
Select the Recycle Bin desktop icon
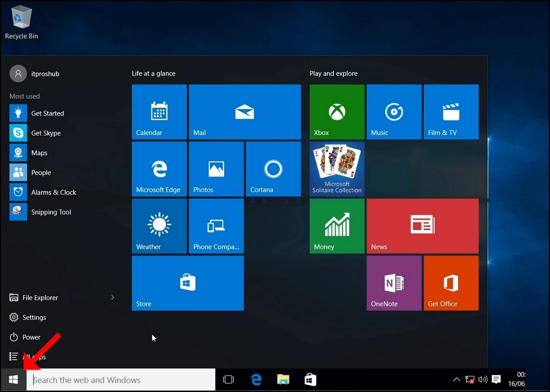click(21, 23)
